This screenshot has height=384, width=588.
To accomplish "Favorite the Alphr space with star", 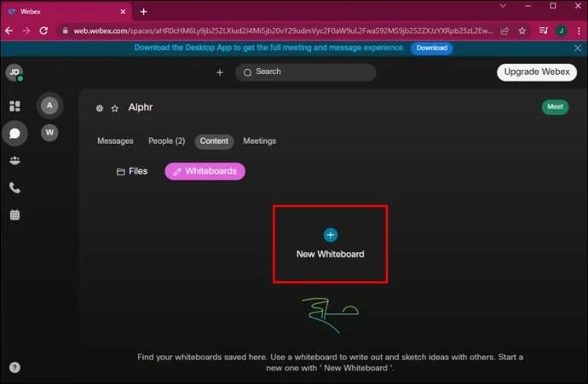I will [x=115, y=108].
